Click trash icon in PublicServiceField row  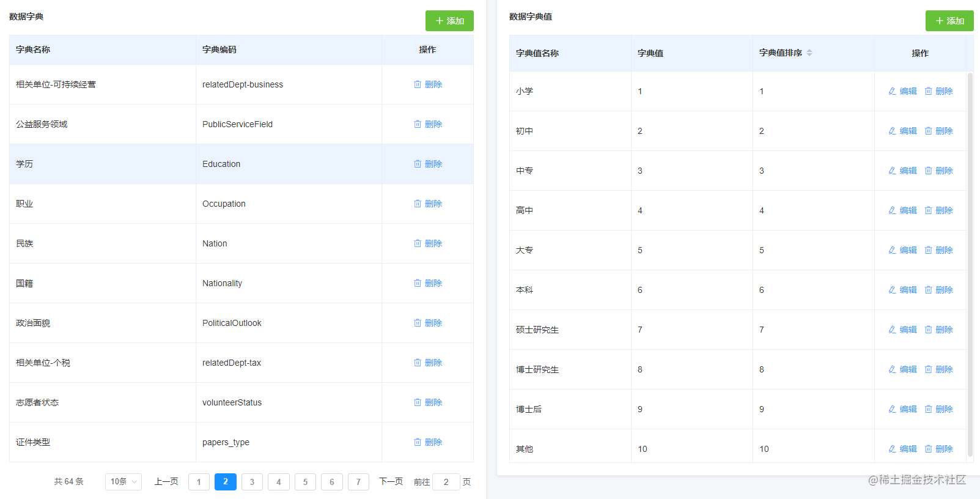coord(418,124)
